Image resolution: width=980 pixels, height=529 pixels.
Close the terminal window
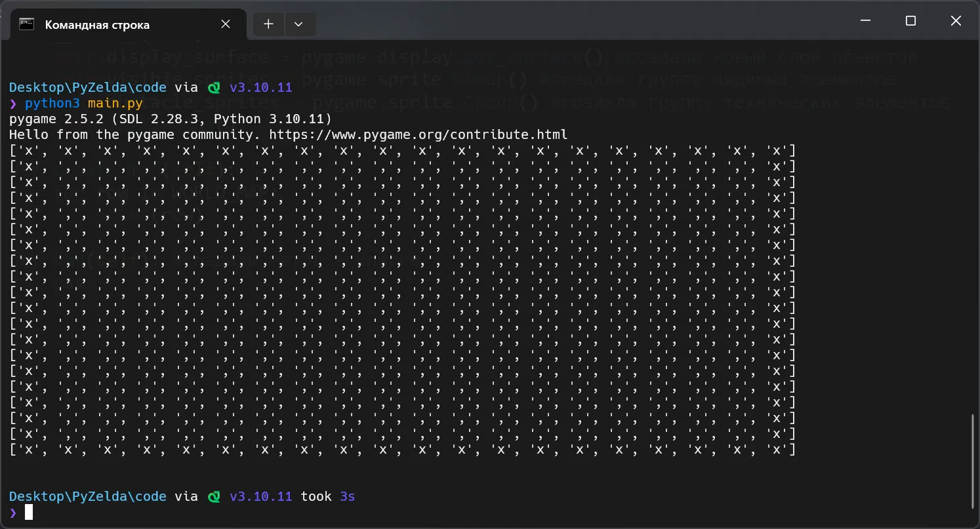coord(956,21)
